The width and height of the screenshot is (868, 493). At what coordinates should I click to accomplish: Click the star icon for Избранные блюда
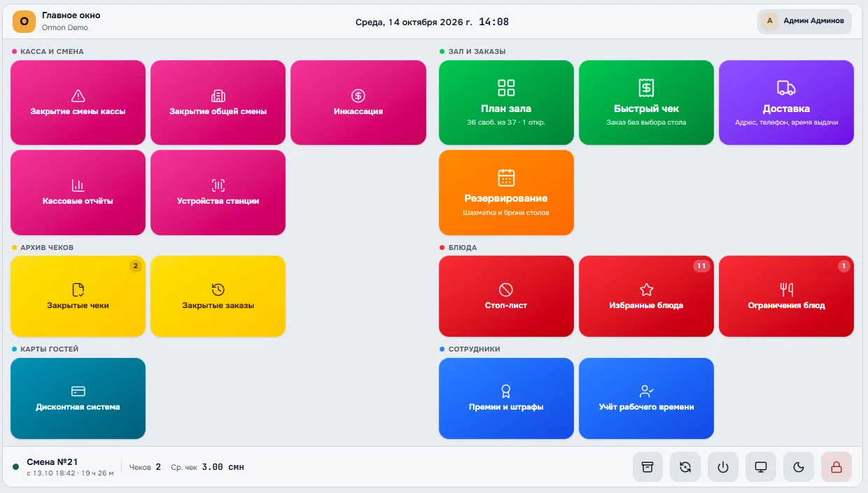(x=646, y=290)
